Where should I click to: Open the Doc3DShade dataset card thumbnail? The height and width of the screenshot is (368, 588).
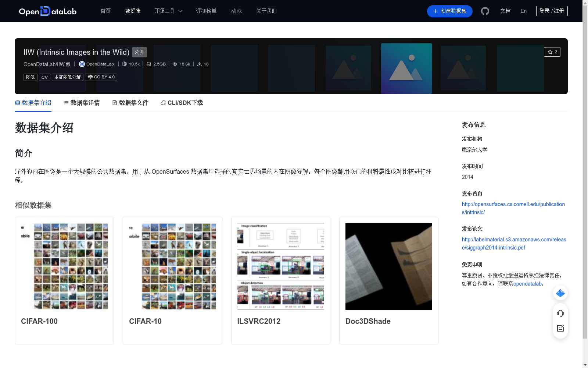point(389,266)
